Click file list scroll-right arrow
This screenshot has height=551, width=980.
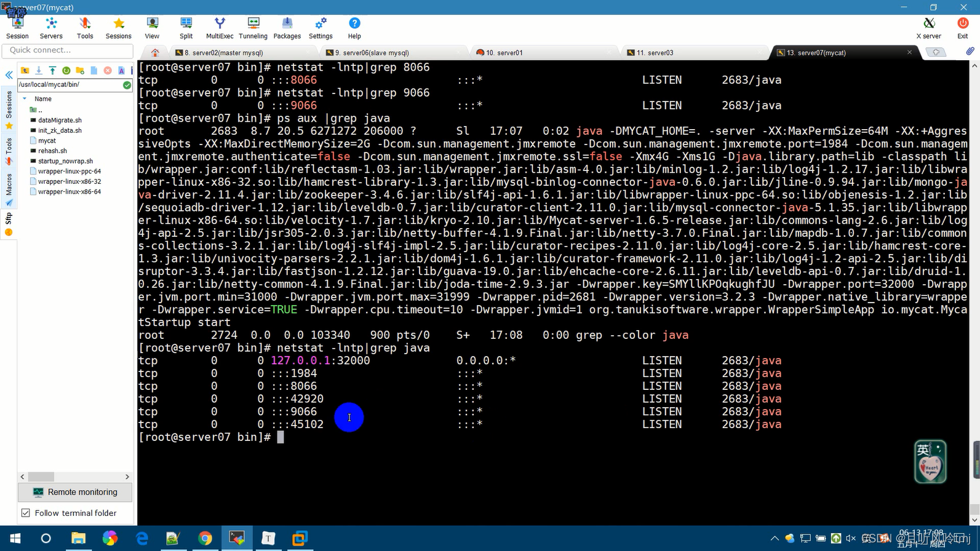pos(127,477)
